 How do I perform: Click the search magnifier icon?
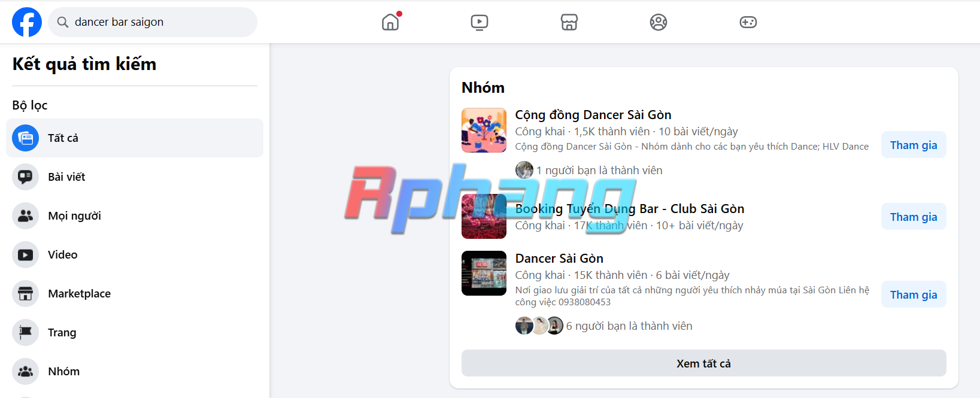point(63,22)
